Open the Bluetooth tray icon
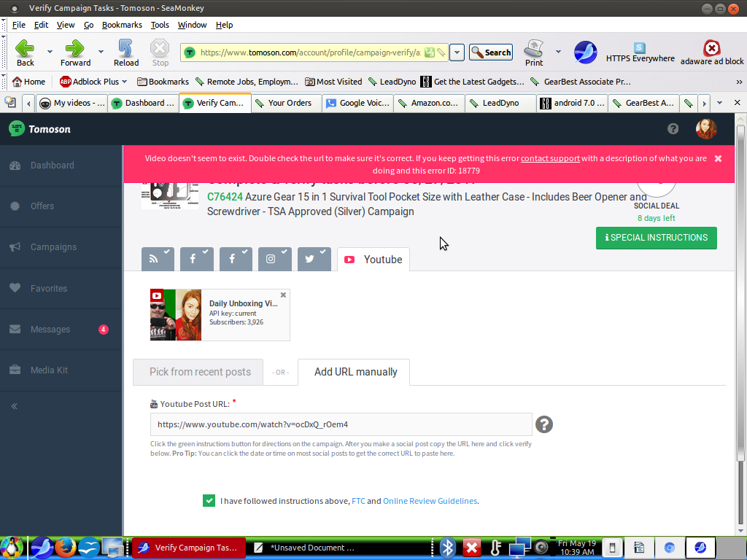The height and width of the screenshot is (560, 747). [x=448, y=548]
